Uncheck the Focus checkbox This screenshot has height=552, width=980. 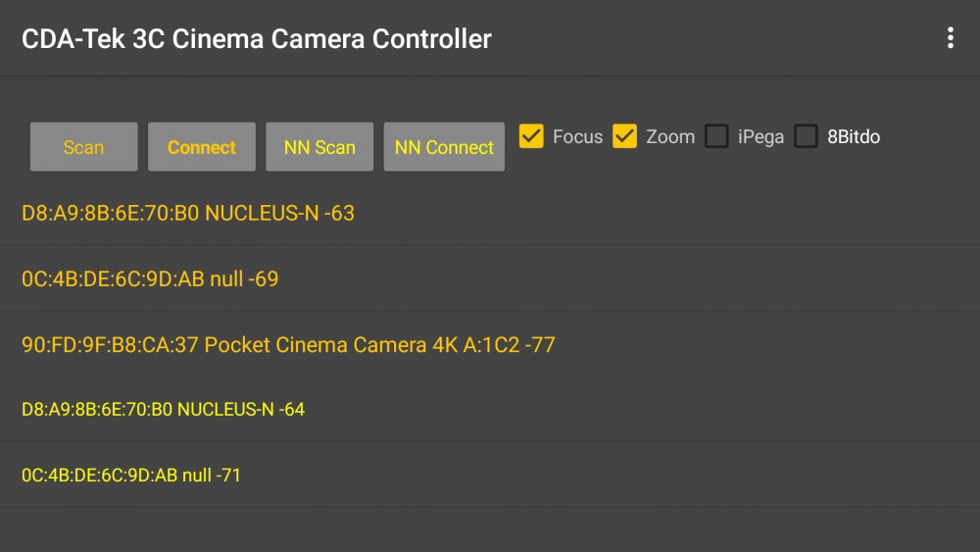[x=531, y=136]
